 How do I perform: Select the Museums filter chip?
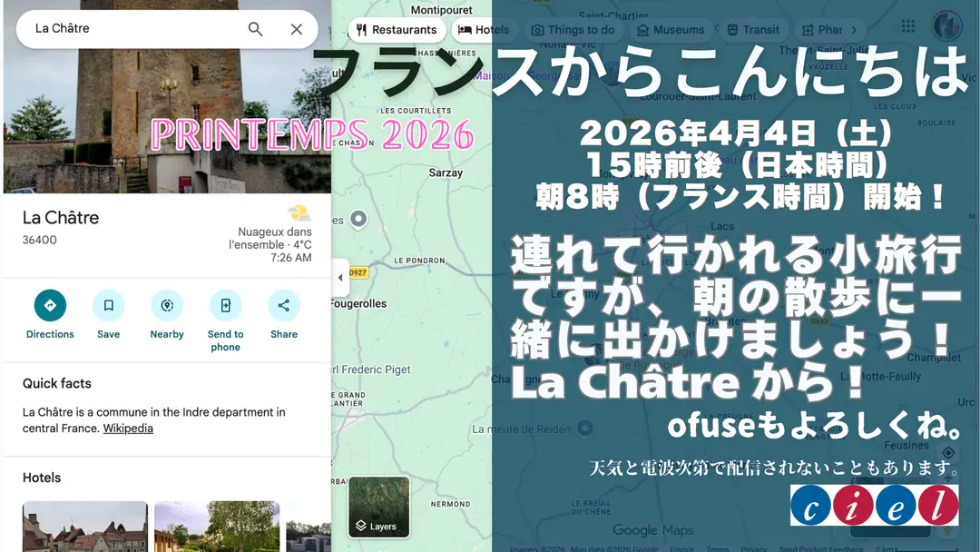point(671,29)
